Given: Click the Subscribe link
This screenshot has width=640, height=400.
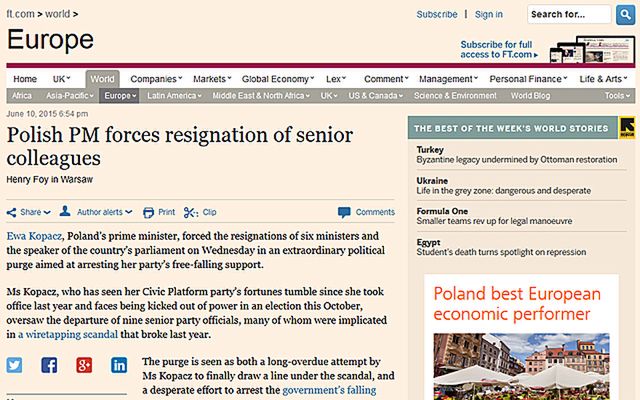Looking at the screenshot, I should point(436,15).
